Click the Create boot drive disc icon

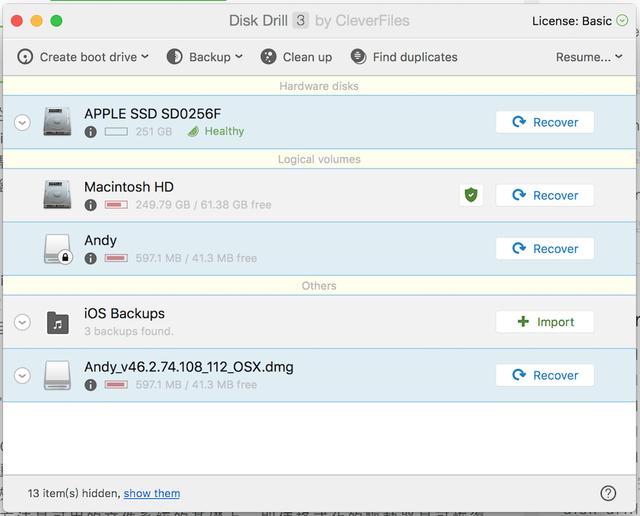click(25, 57)
